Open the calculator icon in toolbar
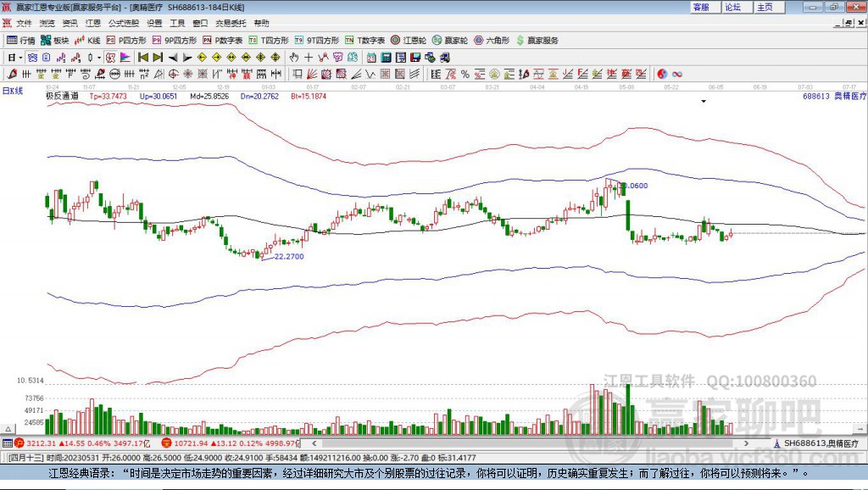The image size is (868, 490). coord(386,58)
